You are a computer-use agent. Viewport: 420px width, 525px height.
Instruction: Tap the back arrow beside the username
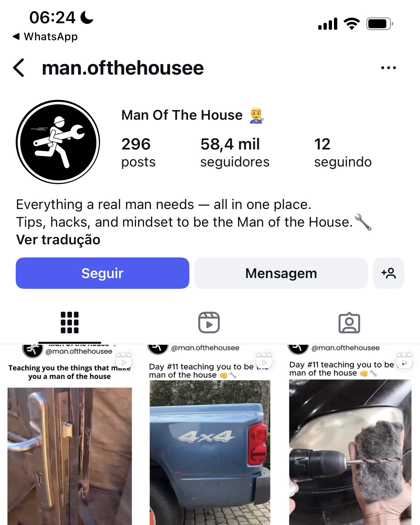(x=19, y=68)
